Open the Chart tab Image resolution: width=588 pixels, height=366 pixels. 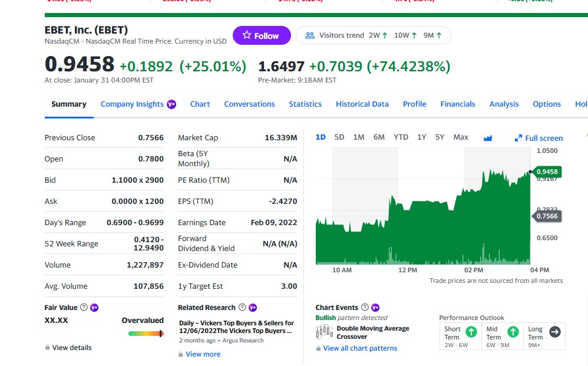(200, 104)
